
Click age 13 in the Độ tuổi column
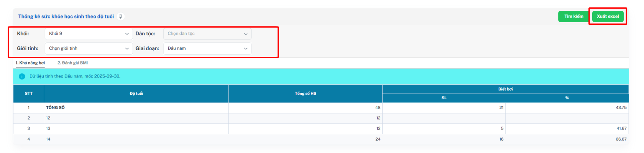coord(48,128)
